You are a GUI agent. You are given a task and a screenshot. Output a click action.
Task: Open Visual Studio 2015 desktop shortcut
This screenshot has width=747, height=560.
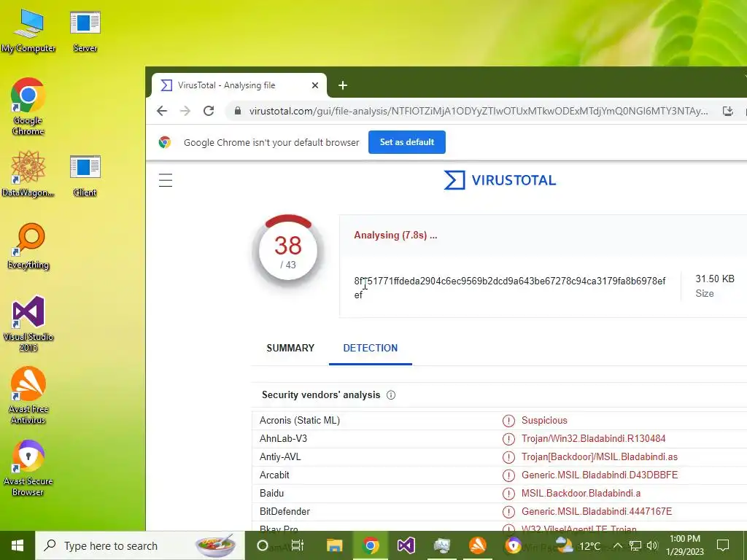pyautogui.click(x=28, y=323)
